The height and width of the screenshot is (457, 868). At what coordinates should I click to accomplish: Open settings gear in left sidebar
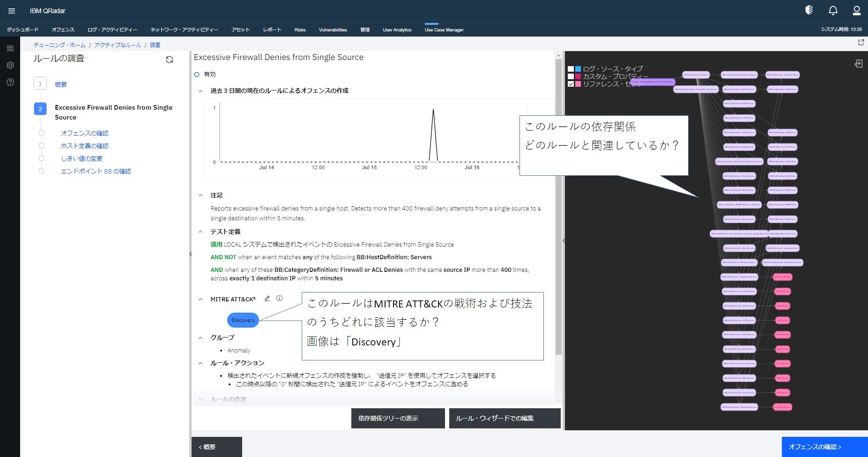[10, 65]
